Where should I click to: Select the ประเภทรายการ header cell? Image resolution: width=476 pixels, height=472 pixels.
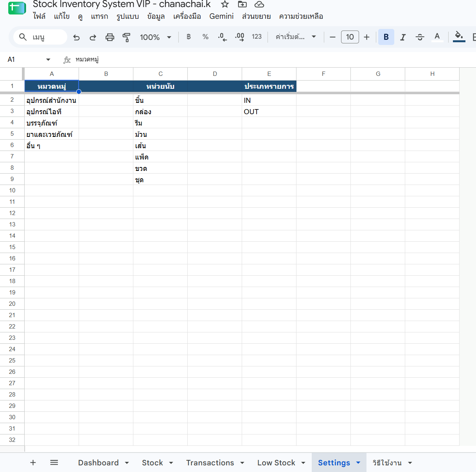(x=269, y=86)
